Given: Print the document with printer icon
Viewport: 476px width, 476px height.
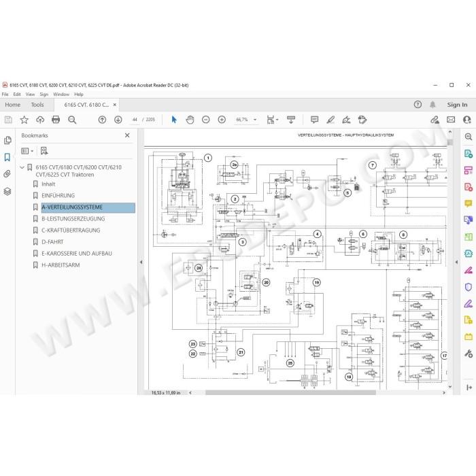Looking at the screenshot, I should [56, 120].
